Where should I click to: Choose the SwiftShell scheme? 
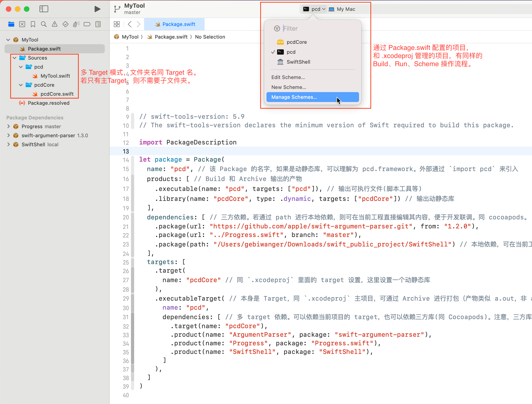pyautogui.click(x=313, y=62)
